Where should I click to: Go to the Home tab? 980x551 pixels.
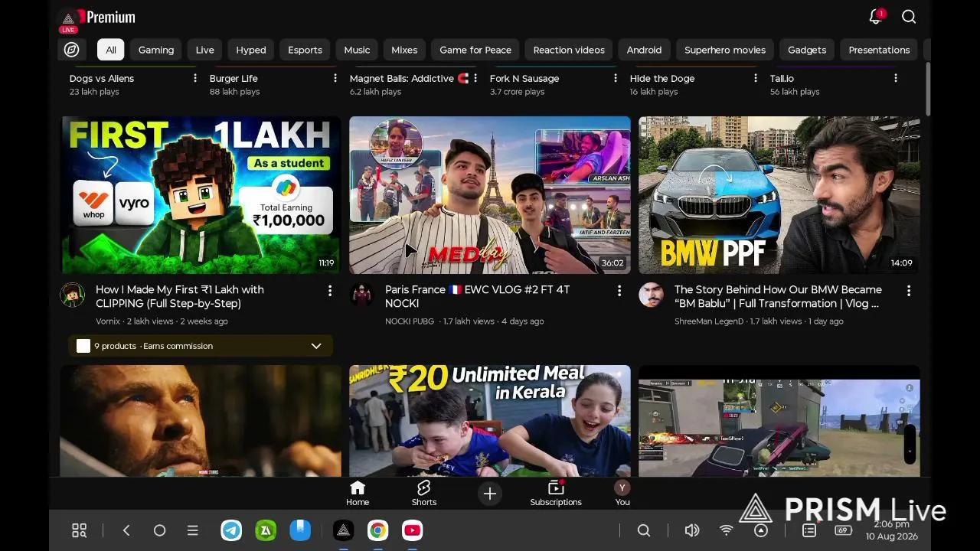(358, 494)
